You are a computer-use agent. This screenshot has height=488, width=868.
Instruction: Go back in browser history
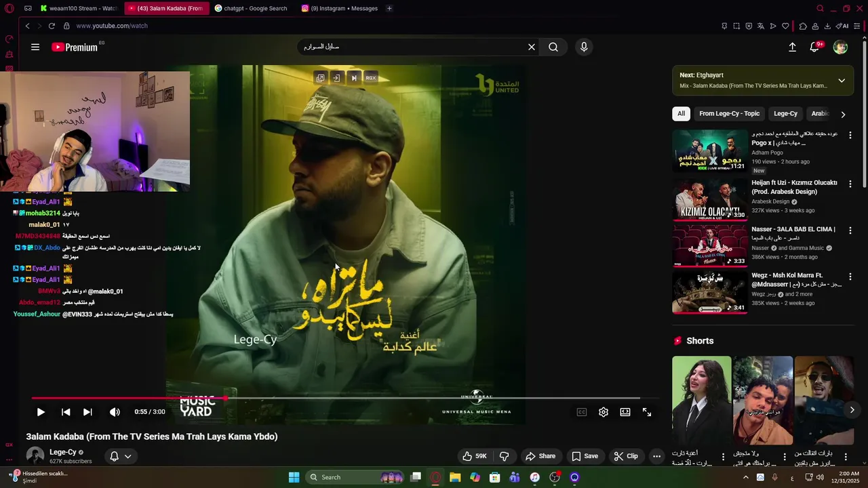tap(27, 26)
